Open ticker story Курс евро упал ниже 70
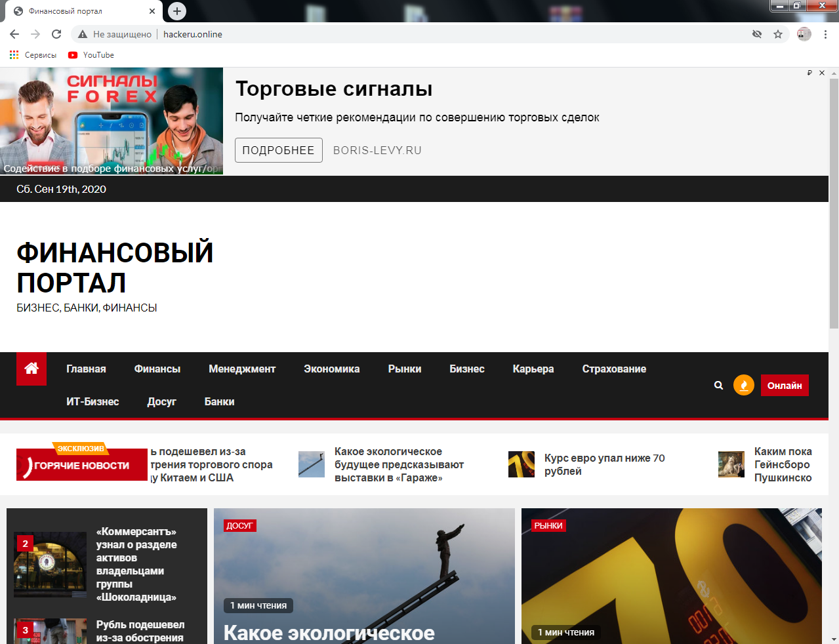Screen dimensions: 839x644 click(x=604, y=464)
